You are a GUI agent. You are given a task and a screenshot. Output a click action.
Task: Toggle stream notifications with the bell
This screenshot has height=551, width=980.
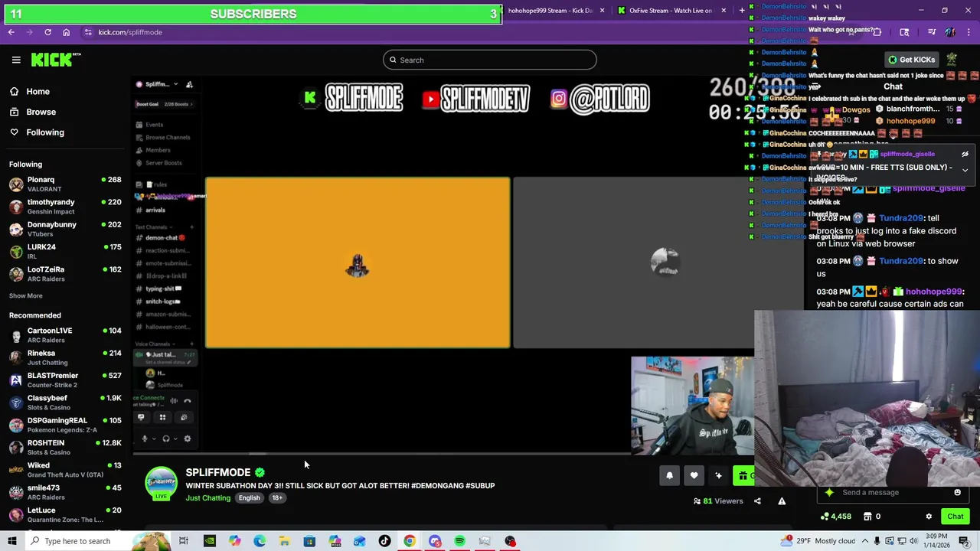tap(669, 476)
